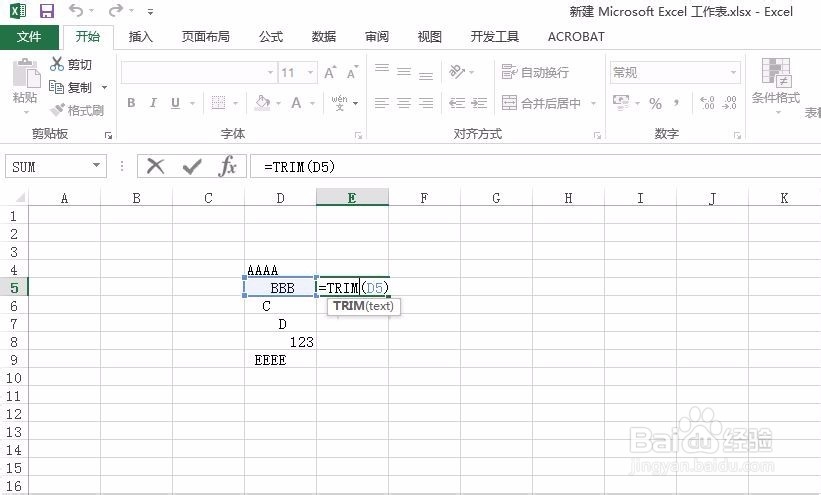Click the 复制 copy button

[70, 87]
